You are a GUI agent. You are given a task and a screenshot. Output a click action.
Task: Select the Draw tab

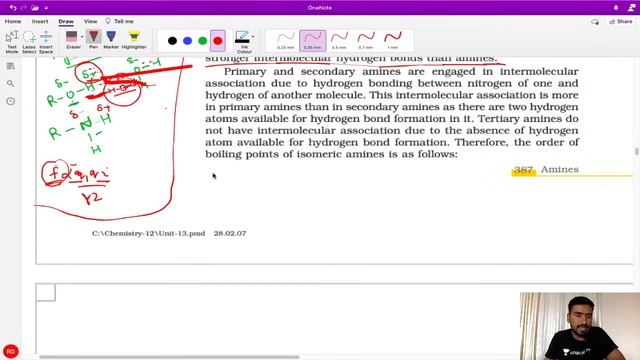click(x=66, y=21)
